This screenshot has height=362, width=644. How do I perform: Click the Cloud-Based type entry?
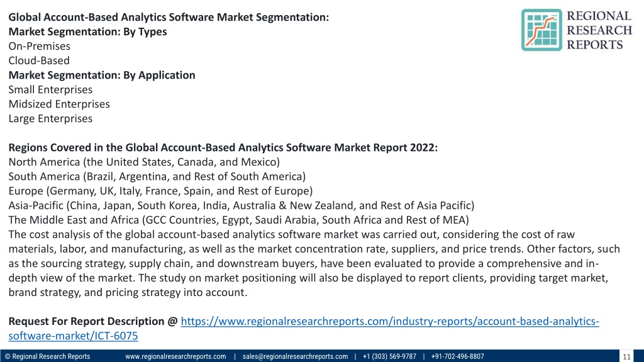point(39,60)
